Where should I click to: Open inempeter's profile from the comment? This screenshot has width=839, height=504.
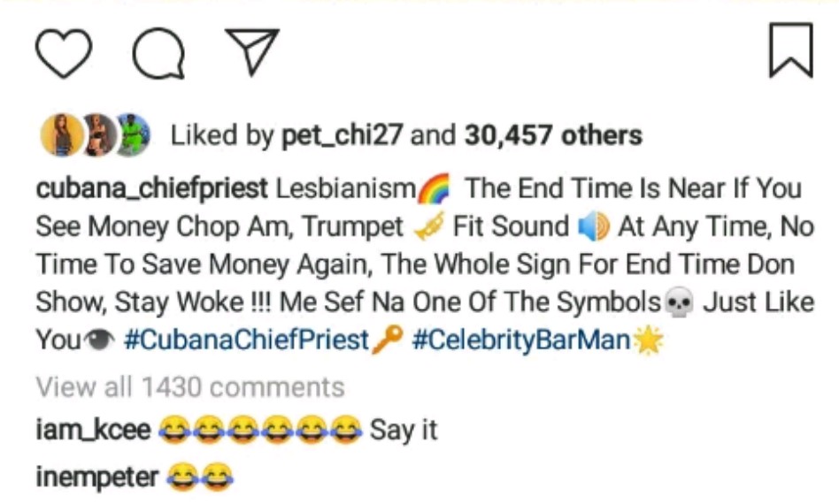97,477
